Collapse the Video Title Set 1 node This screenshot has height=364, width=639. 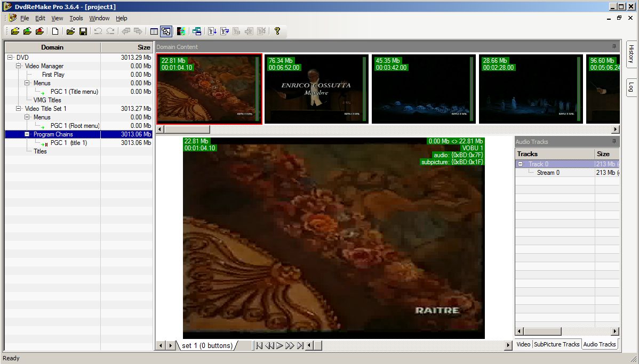pos(18,109)
